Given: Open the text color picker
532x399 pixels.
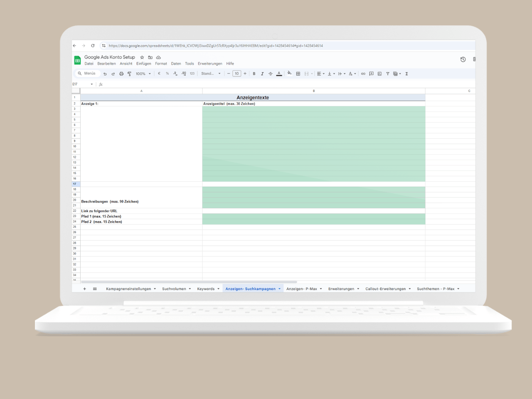Looking at the screenshot, I should (x=279, y=74).
